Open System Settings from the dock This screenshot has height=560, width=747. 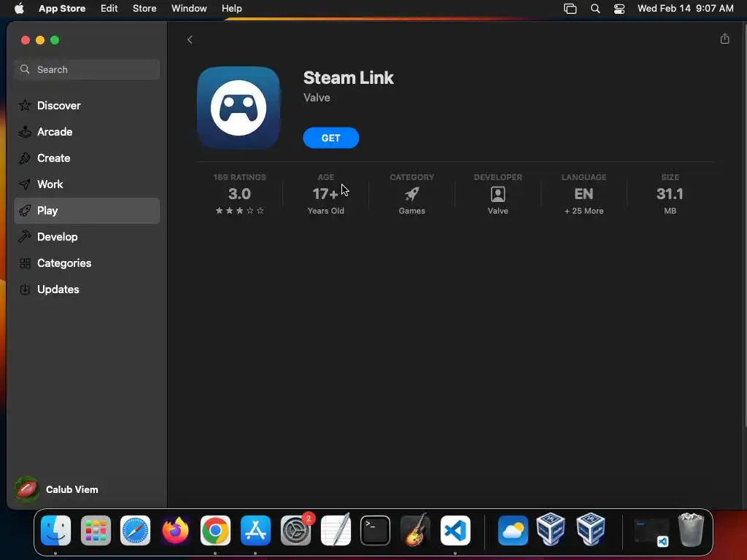tap(295, 530)
